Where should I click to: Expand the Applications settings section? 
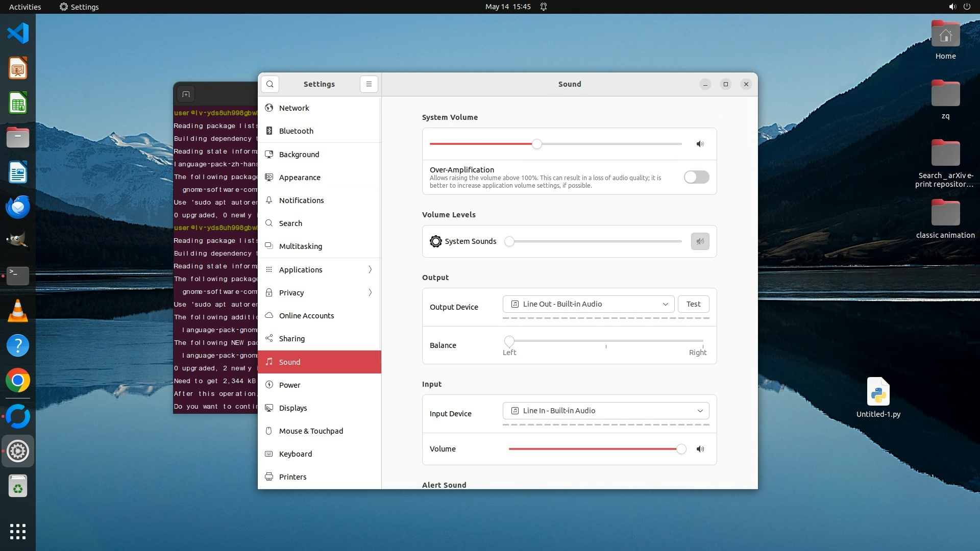point(320,269)
